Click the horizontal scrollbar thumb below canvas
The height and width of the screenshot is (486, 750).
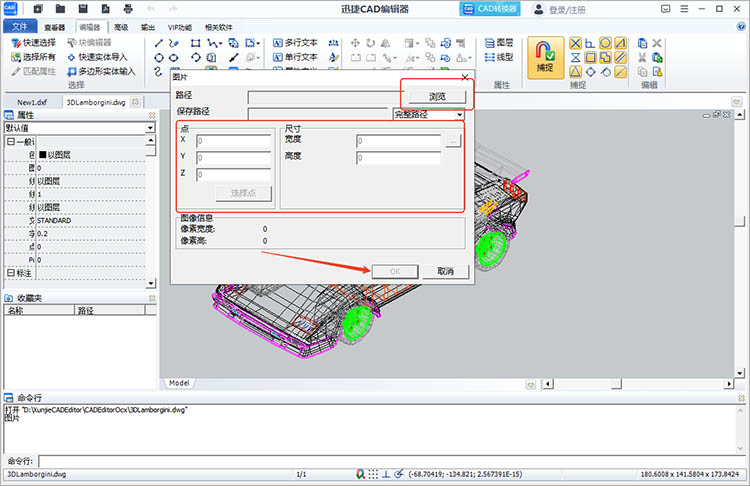pos(617,384)
